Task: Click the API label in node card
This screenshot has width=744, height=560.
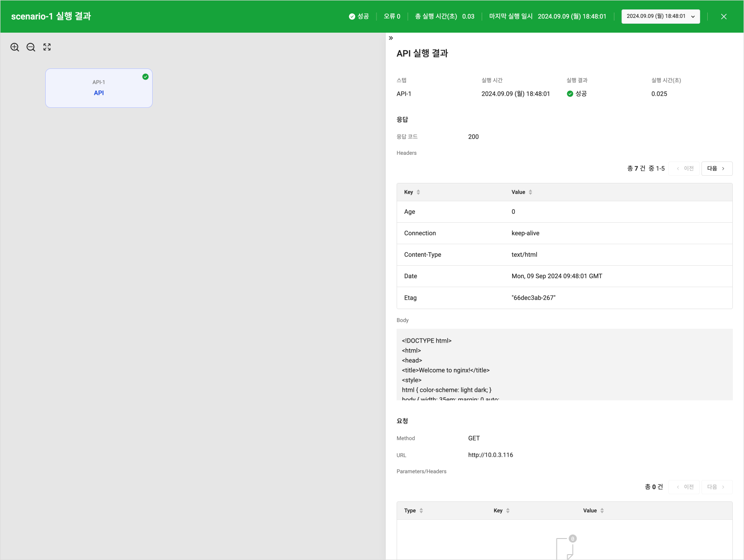Action: pyautogui.click(x=99, y=93)
